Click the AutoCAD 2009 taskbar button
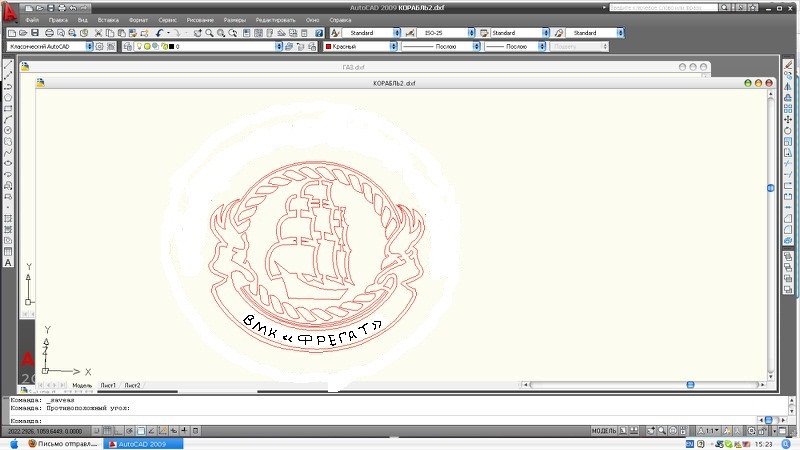800x450 pixels. tap(145, 443)
